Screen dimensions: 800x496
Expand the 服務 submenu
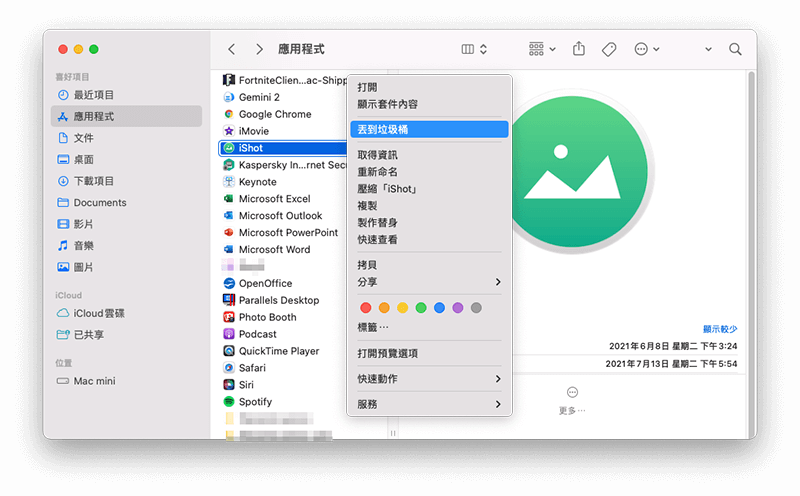click(429, 404)
